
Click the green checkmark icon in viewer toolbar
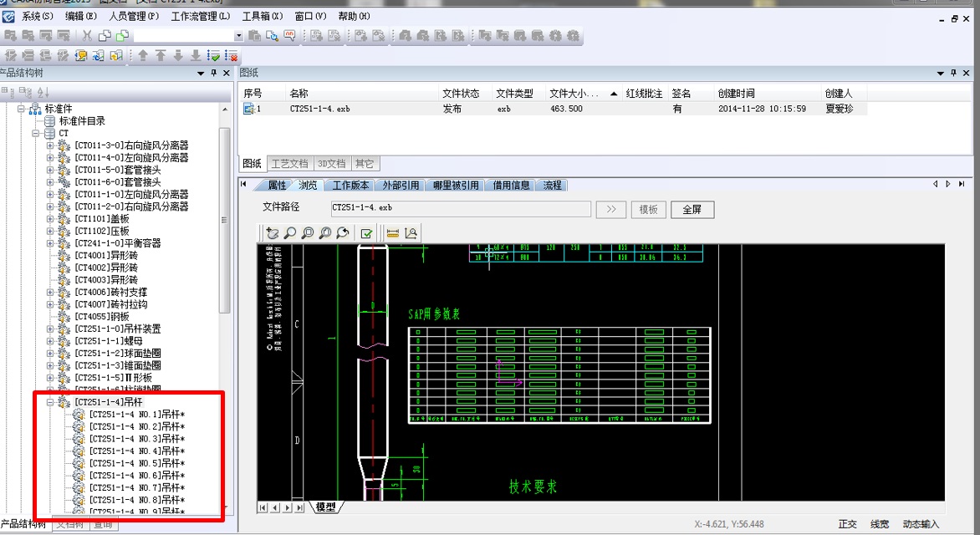coord(367,233)
